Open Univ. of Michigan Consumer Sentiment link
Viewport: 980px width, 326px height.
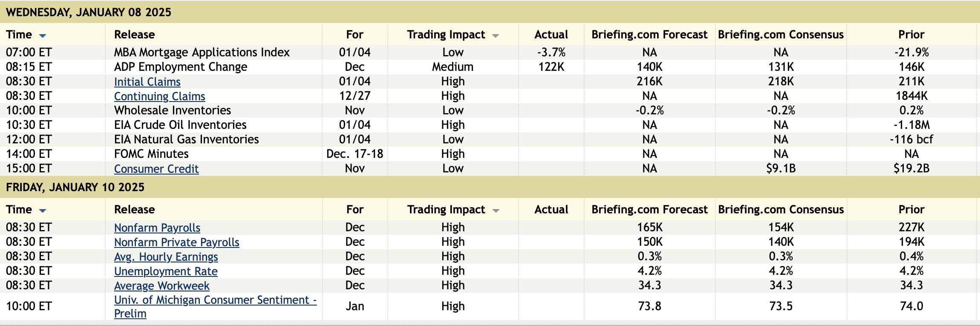click(x=215, y=300)
